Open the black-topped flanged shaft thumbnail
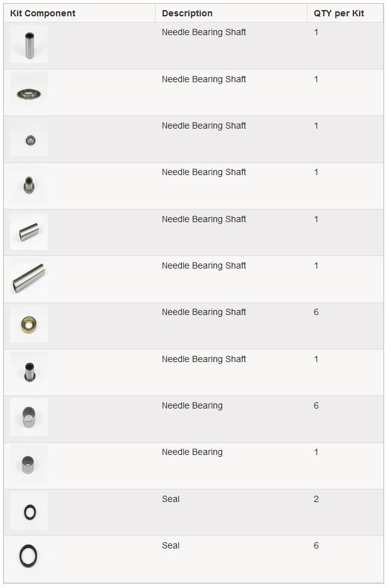391x588 pixels. tap(29, 371)
